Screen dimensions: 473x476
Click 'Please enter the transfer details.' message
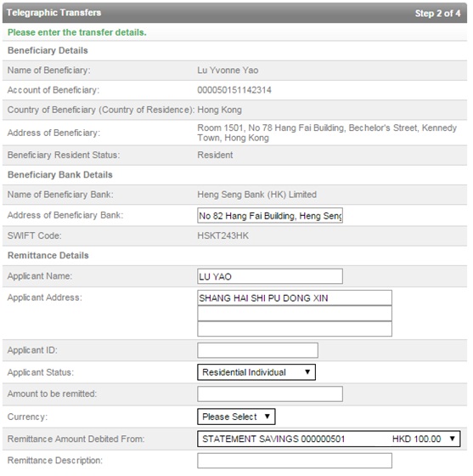coord(77,32)
